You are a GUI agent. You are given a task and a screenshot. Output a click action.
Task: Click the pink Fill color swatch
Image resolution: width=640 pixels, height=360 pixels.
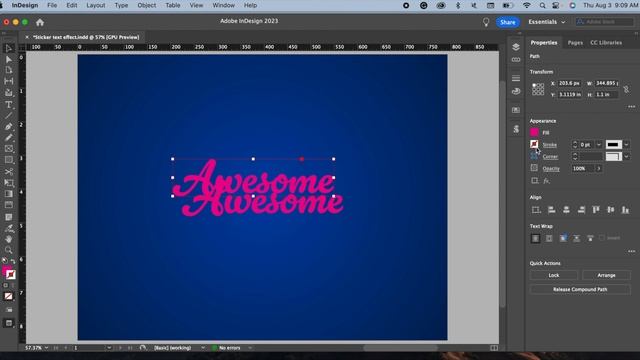click(534, 132)
